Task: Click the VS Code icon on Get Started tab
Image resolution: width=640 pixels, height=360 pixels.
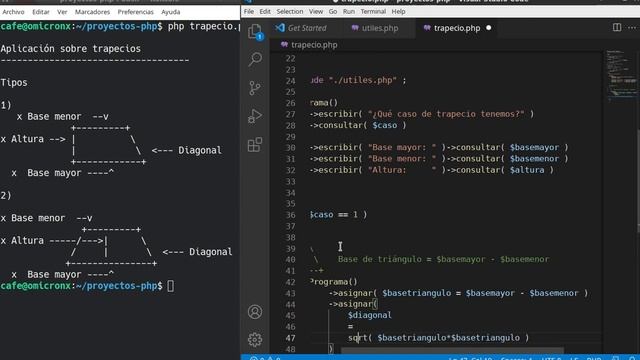Action: point(280,28)
